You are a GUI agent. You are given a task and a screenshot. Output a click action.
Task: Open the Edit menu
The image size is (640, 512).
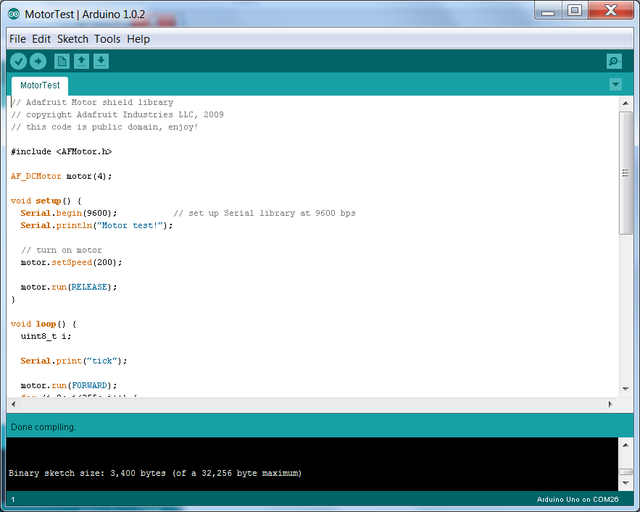point(41,39)
